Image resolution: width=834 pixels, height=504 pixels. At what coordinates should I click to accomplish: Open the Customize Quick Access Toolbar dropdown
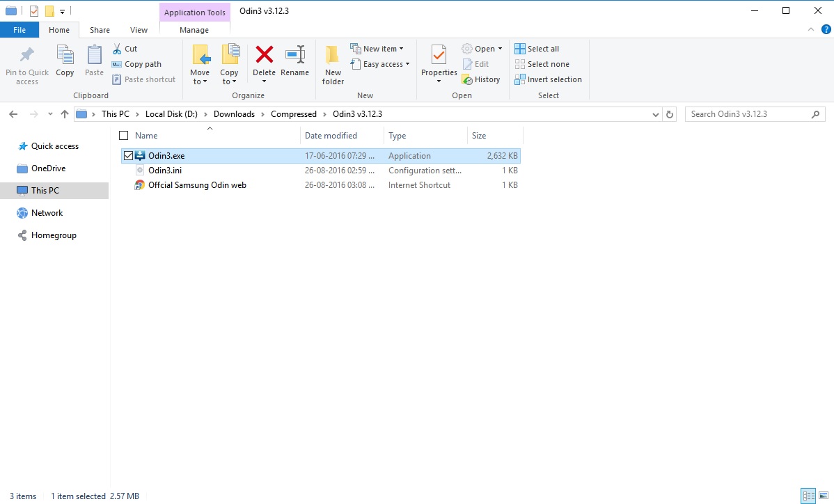[x=62, y=11]
